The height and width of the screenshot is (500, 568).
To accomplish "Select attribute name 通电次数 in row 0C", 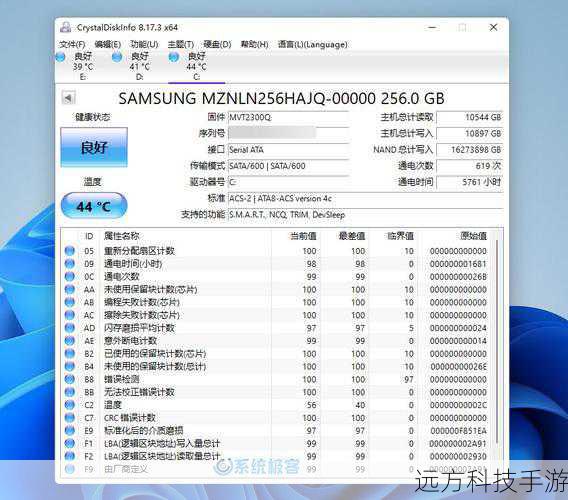I will point(122,276).
